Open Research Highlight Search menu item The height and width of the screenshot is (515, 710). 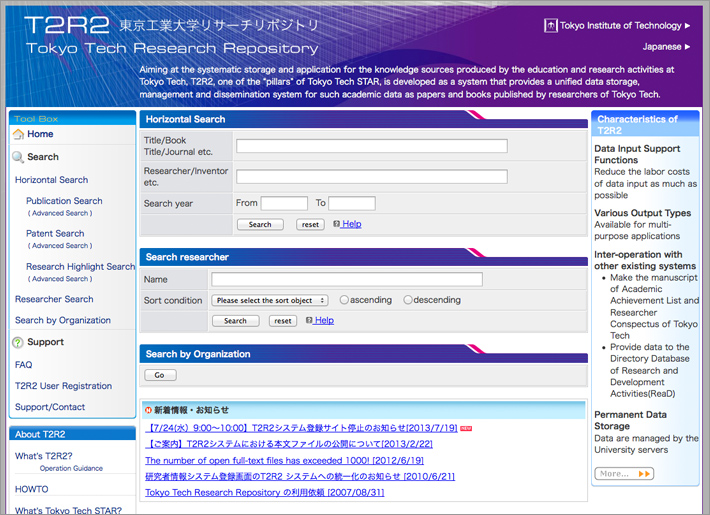(80, 267)
